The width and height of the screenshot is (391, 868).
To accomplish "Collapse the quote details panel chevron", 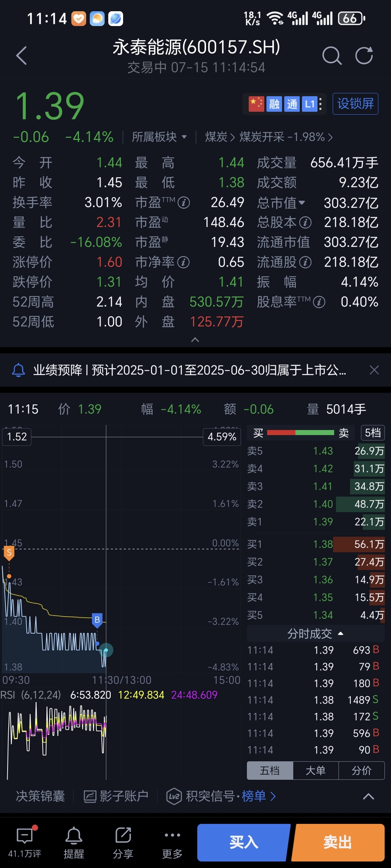I will [195, 340].
